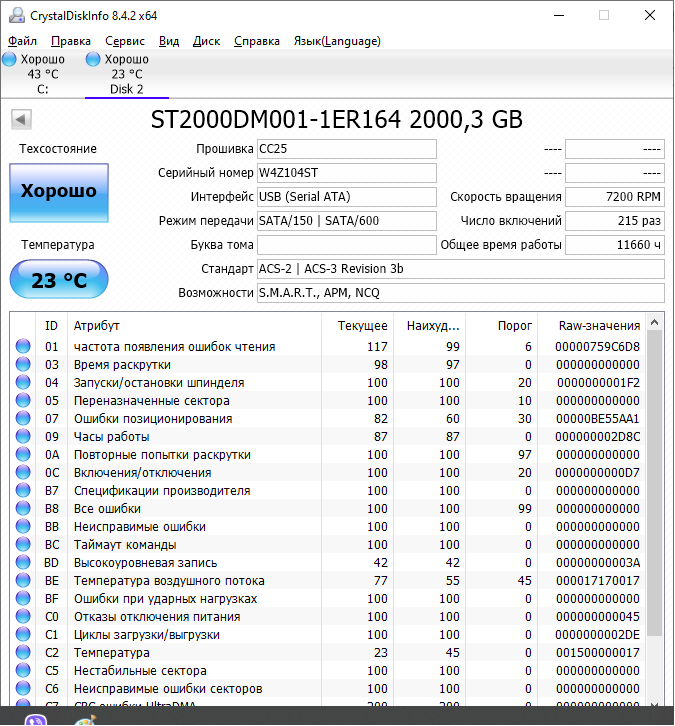Open the Язык(Language) menu

pos(336,41)
